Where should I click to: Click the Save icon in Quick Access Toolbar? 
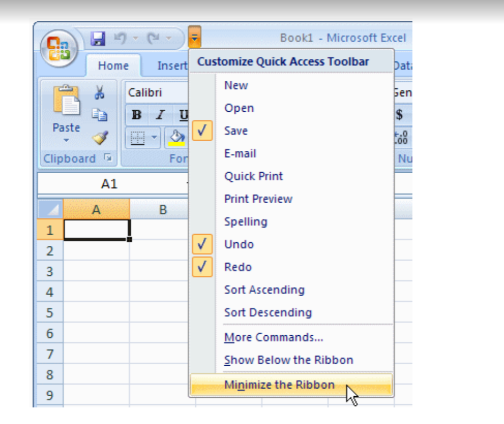click(x=98, y=38)
